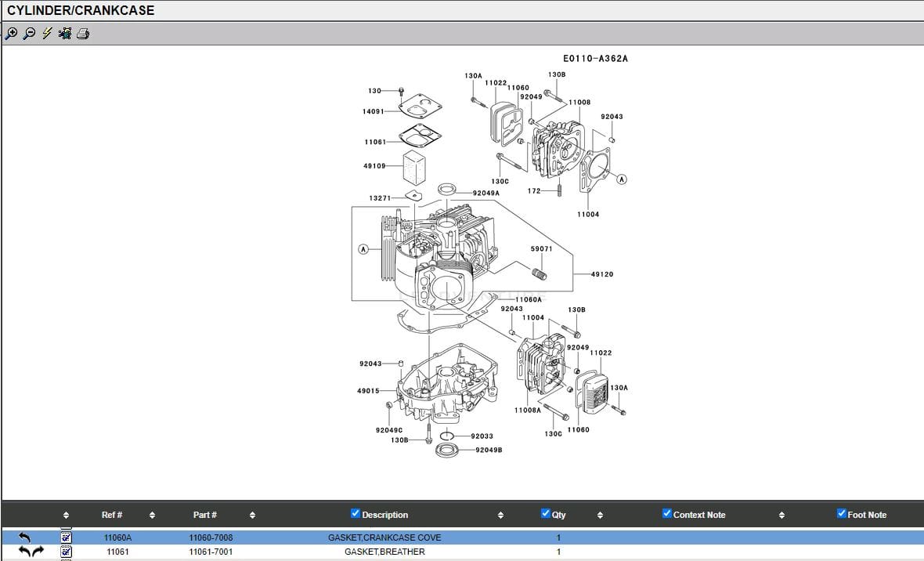Image resolution: width=924 pixels, height=561 pixels.
Task: Toggle the Foot Note column checkbox
Action: click(842, 514)
